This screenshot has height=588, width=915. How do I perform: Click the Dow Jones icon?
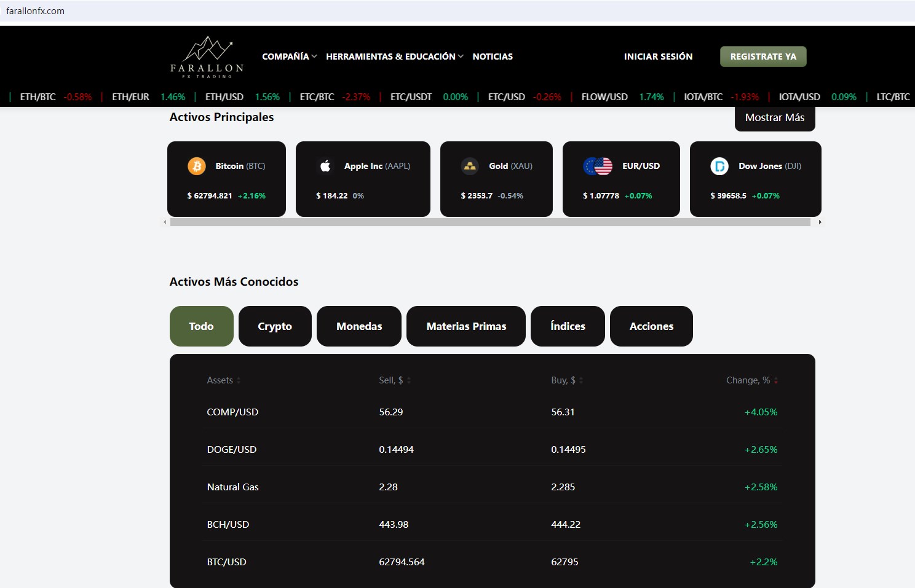pos(719,166)
